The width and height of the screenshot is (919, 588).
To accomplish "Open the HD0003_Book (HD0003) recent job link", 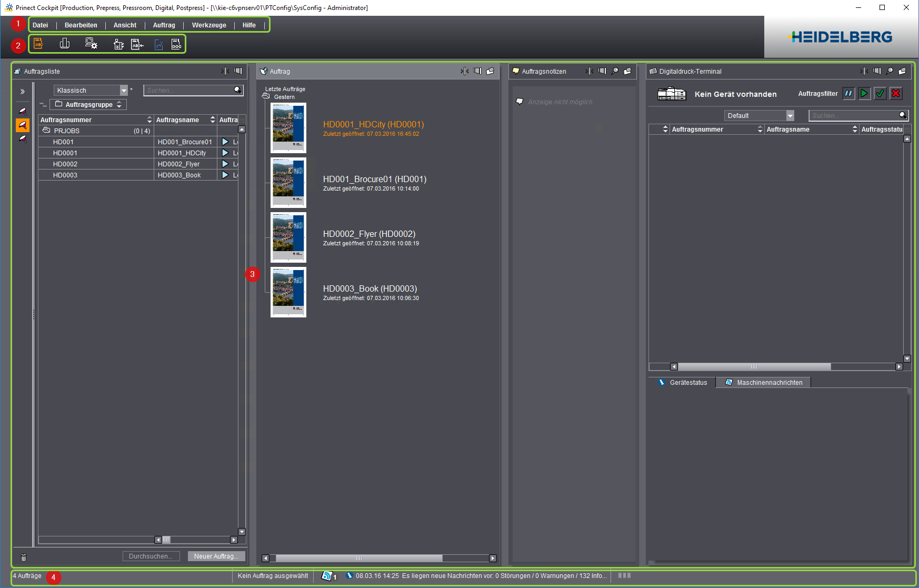I will pyautogui.click(x=369, y=288).
